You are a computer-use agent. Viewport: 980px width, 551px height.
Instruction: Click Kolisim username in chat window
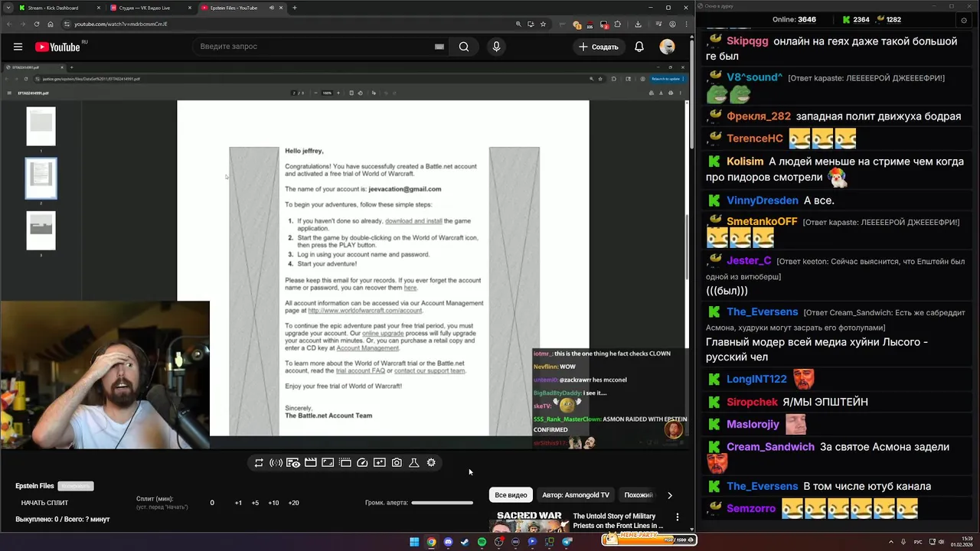[x=745, y=161]
